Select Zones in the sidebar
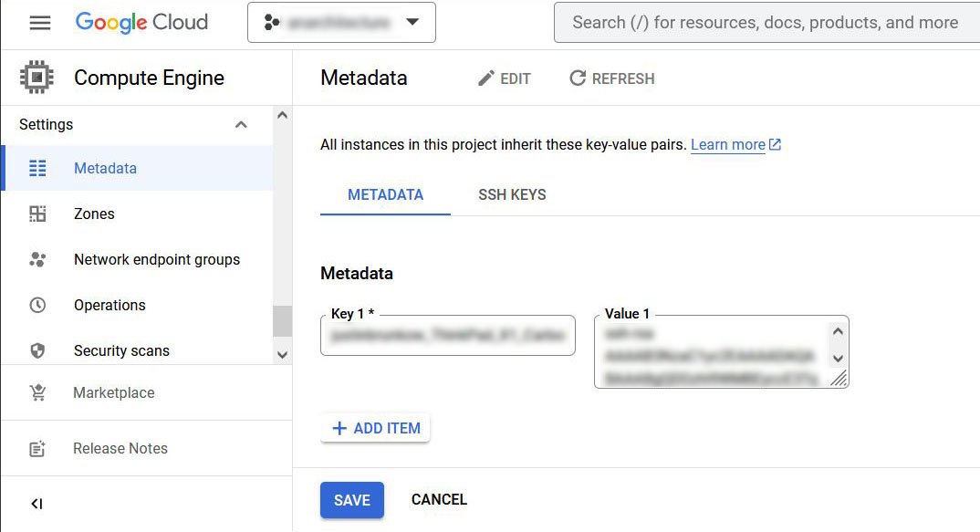The image size is (980, 532). point(138,214)
